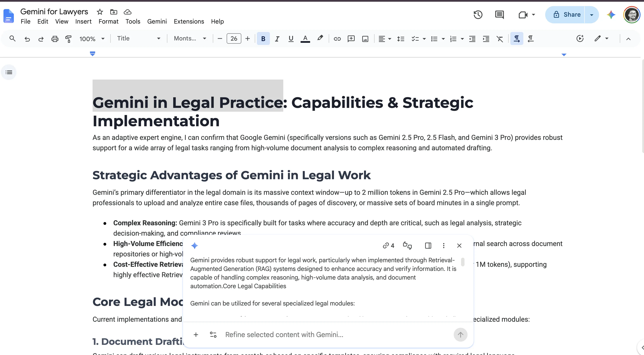Viewport: 644px width, 355px height.
Task: Open the highlight color pen tool
Action: (x=320, y=38)
